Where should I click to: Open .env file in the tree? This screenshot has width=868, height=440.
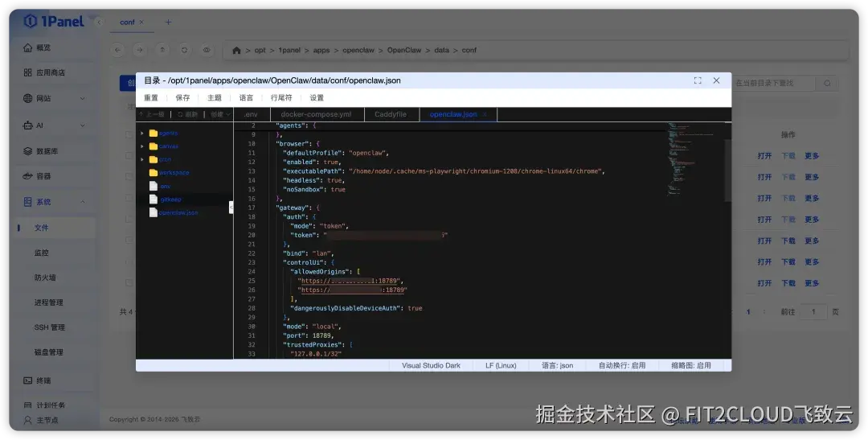165,186
